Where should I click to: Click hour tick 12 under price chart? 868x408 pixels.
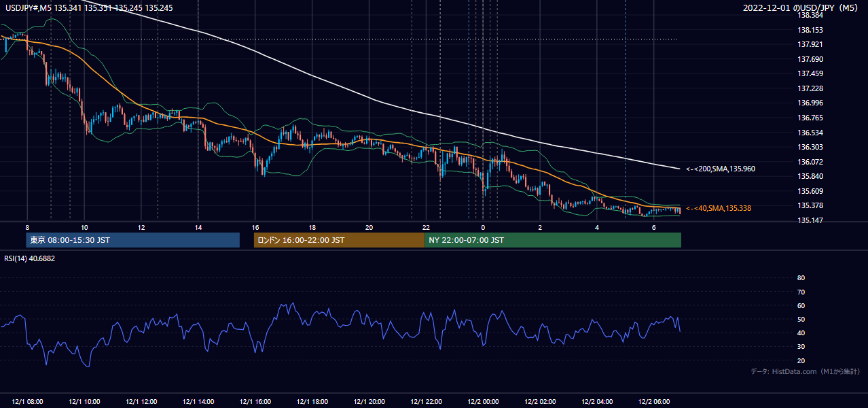[141, 227]
